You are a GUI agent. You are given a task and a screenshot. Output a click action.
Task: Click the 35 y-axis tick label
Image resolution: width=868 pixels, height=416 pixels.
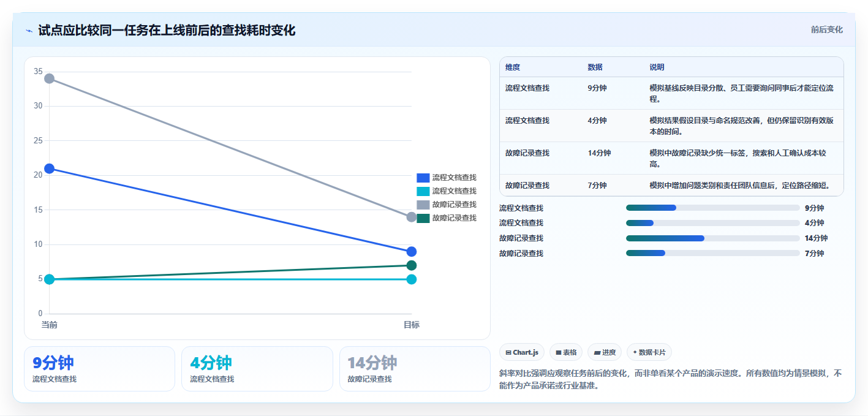click(x=38, y=72)
